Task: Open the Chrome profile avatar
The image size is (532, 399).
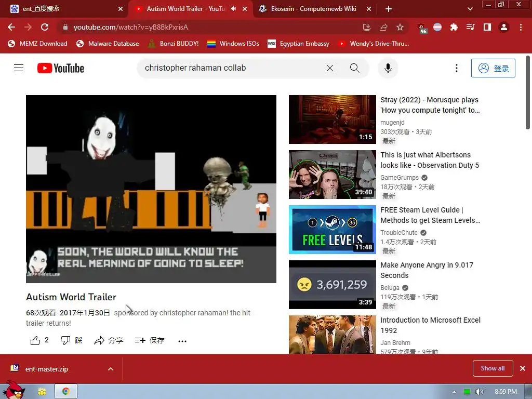Action: pyautogui.click(x=504, y=27)
